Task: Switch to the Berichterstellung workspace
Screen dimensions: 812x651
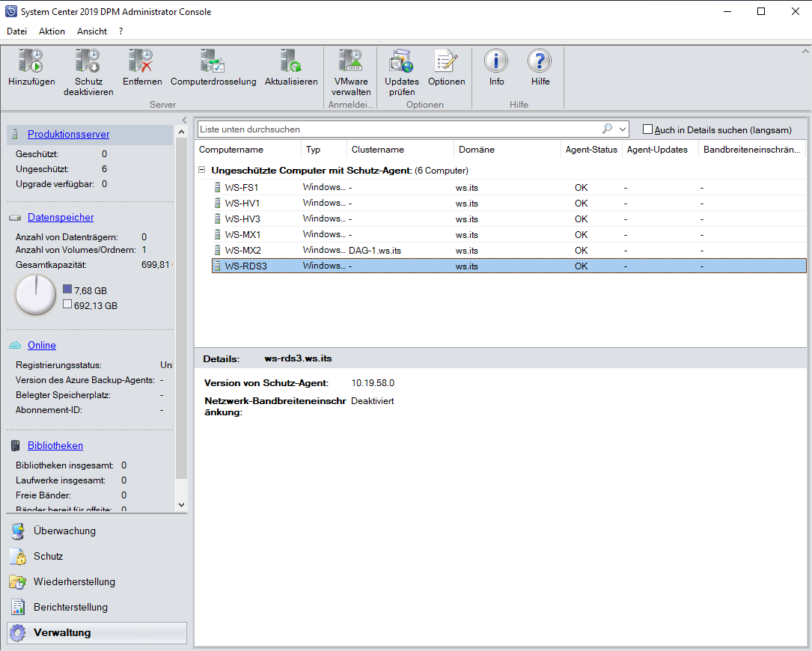Action: (97, 607)
